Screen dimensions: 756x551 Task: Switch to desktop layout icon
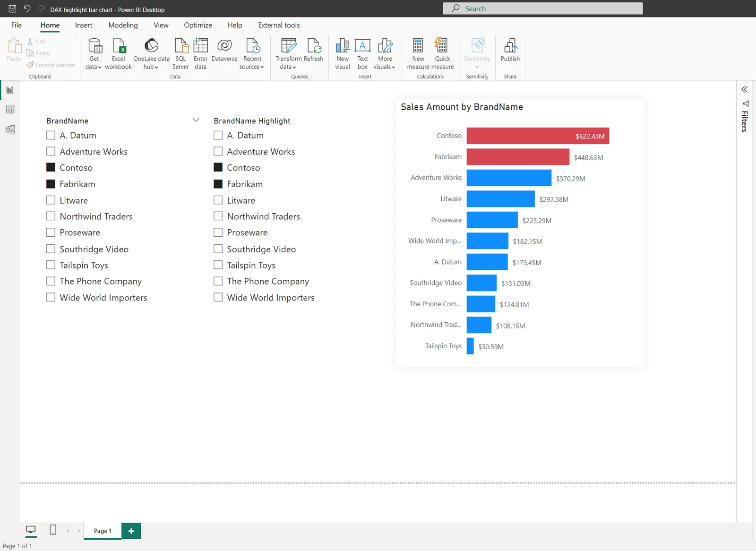click(31, 530)
